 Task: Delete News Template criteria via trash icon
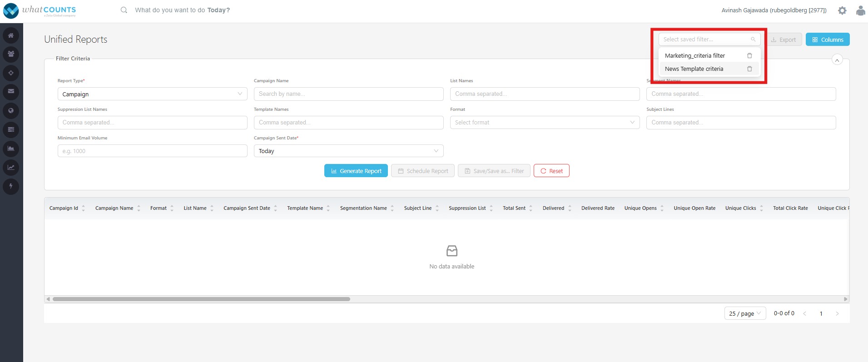(749, 69)
